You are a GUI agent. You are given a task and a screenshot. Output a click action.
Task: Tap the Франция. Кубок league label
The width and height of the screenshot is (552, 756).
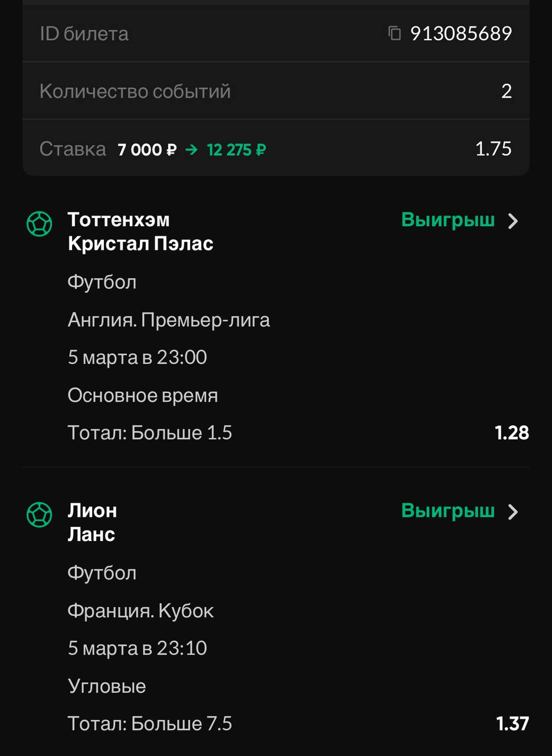[x=141, y=611]
